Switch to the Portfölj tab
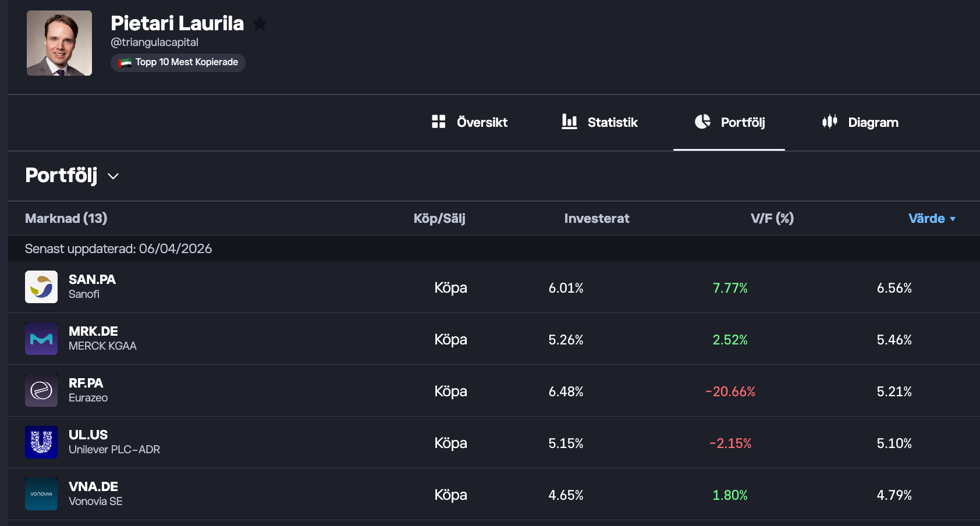Screen dimensions: 980x526 click(729, 122)
